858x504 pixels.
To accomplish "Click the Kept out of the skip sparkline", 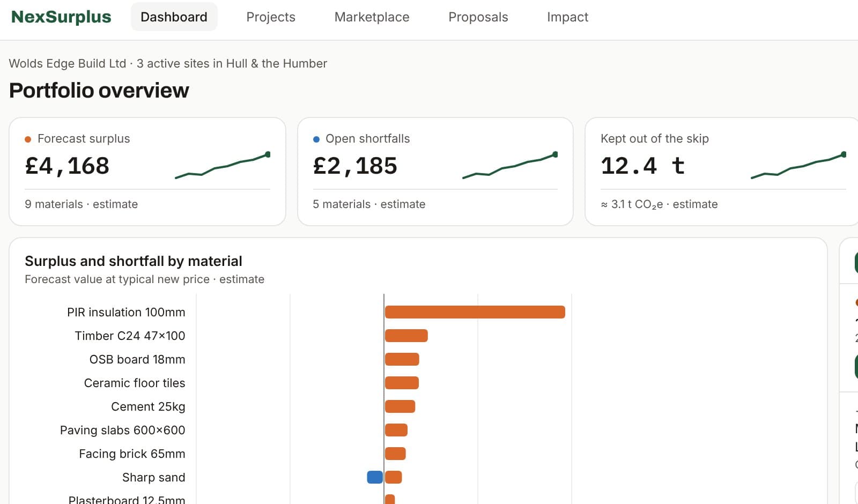I will (x=798, y=166).
